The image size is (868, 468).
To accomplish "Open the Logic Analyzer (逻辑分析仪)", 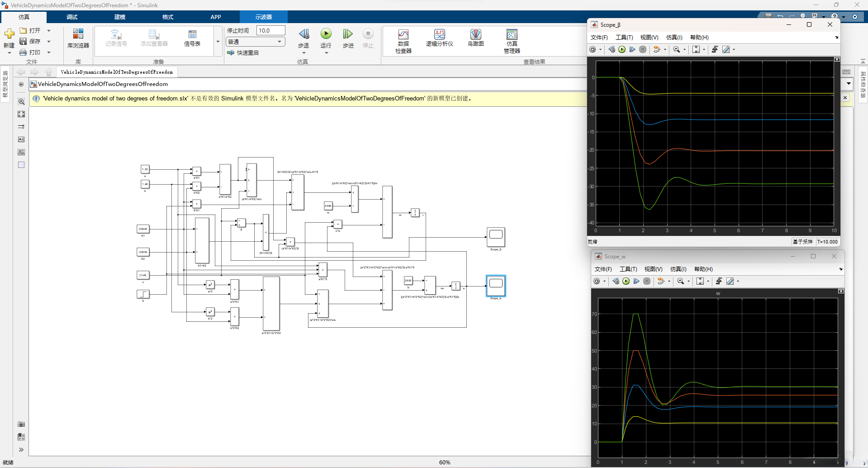I will click(x=439, y=38).
